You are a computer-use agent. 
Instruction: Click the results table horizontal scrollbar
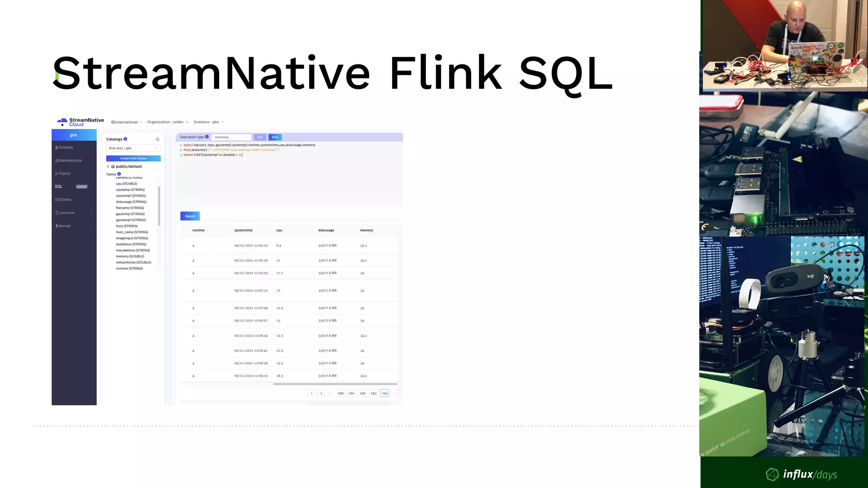[335, 384]
